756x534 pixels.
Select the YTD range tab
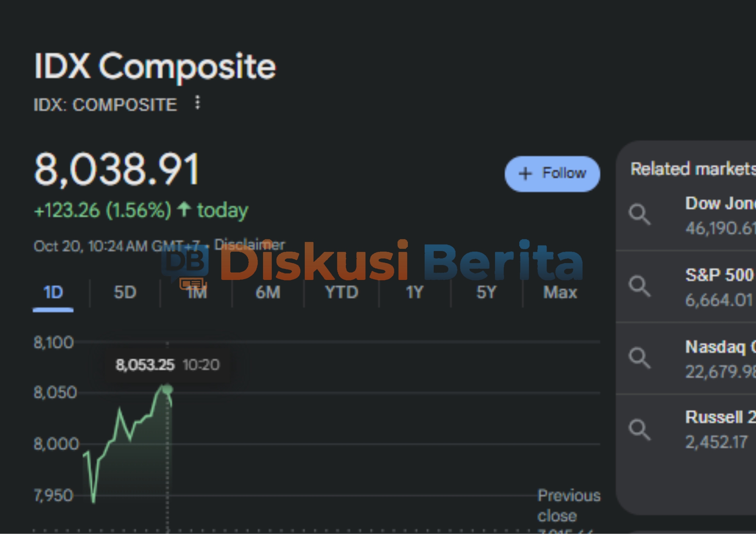pos(341,292)
